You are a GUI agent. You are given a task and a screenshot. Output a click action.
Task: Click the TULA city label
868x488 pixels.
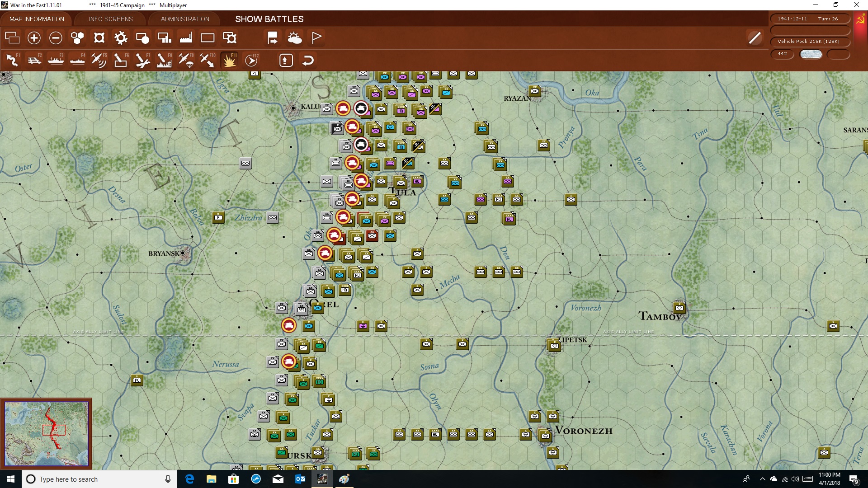(x=403, y=192)
